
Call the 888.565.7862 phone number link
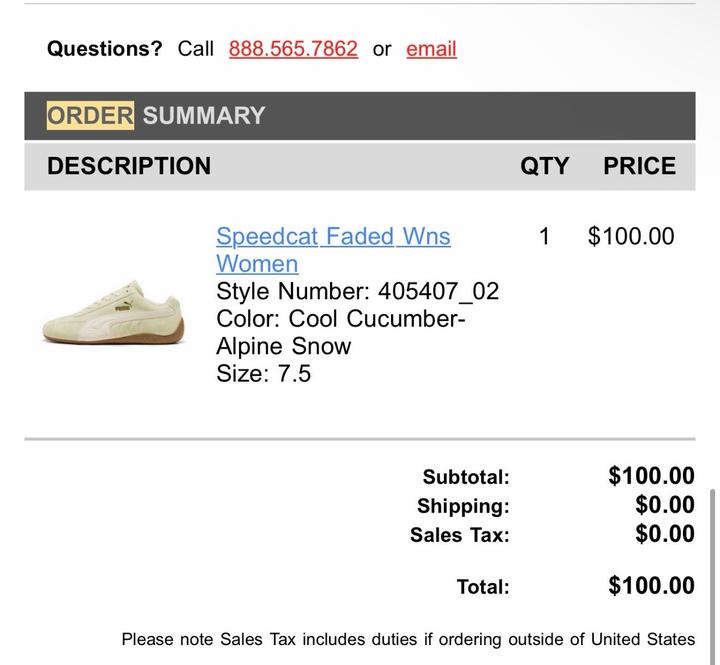point(293,49)
